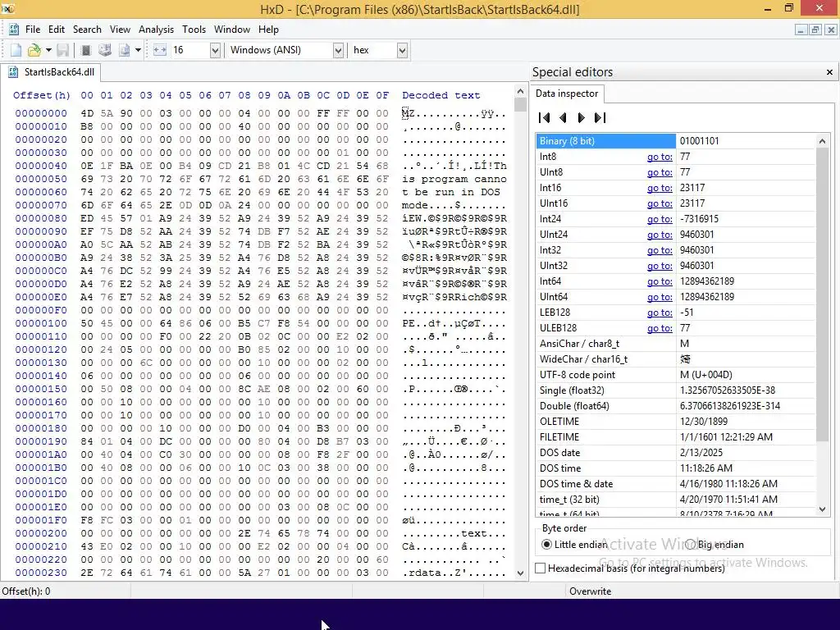Go to next byte in Data inspector
840x630 pixels.
[x=582, y=118]
